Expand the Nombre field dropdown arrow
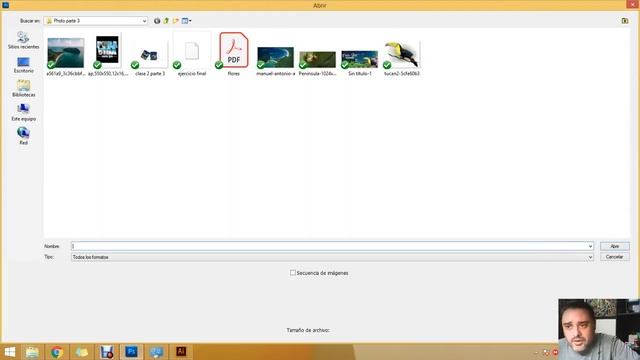 [x=590, y=246]
